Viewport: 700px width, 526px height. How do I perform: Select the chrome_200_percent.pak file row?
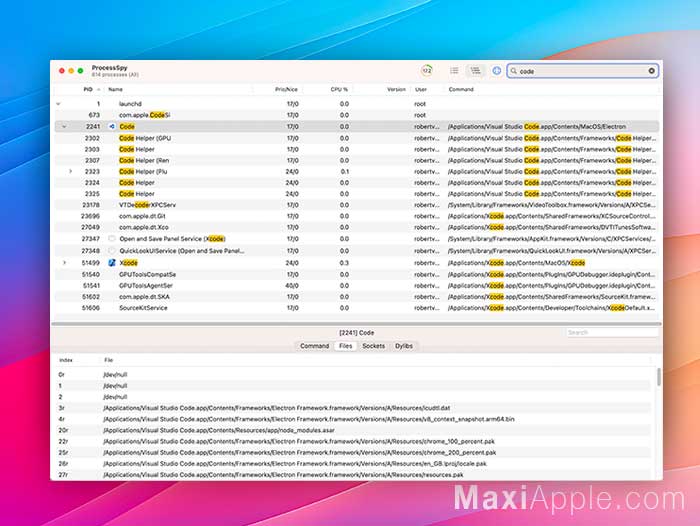coord(354,453)
